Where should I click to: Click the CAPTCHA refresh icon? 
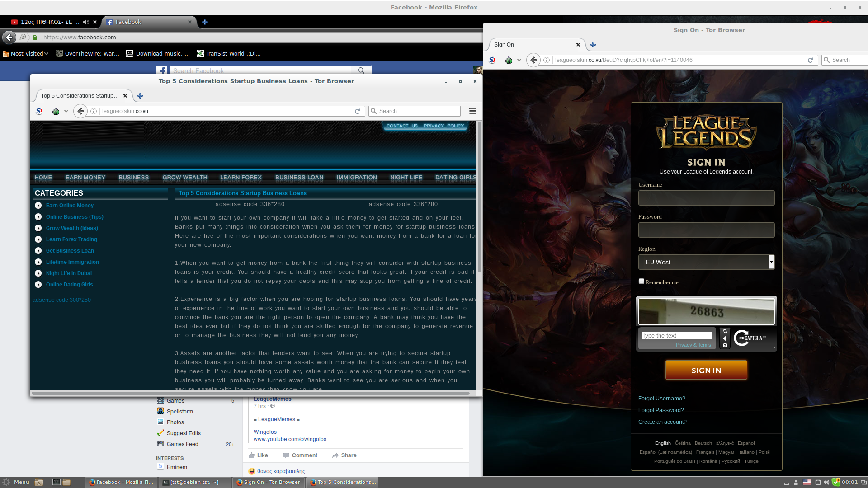coord(725,332)
